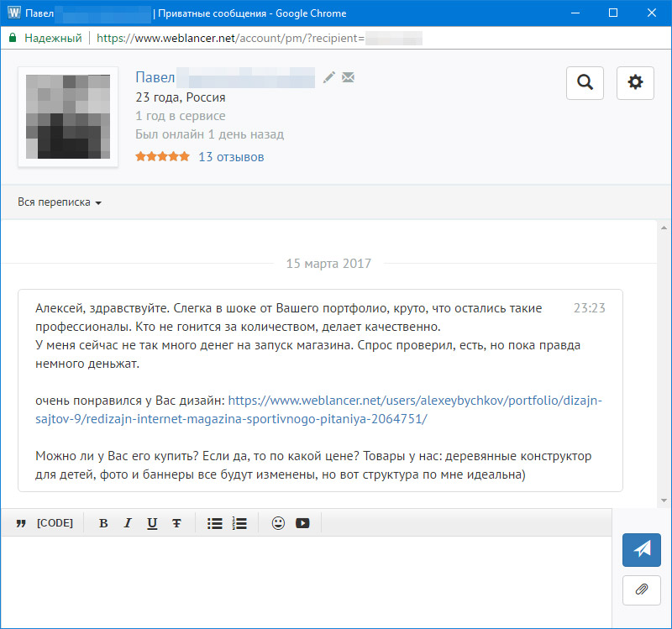Attach a file with the paperclip button
Screen dimensions: 672x629
641,590
